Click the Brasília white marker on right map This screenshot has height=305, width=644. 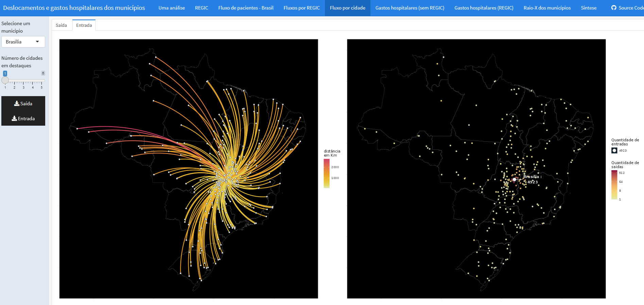(514, 180)
